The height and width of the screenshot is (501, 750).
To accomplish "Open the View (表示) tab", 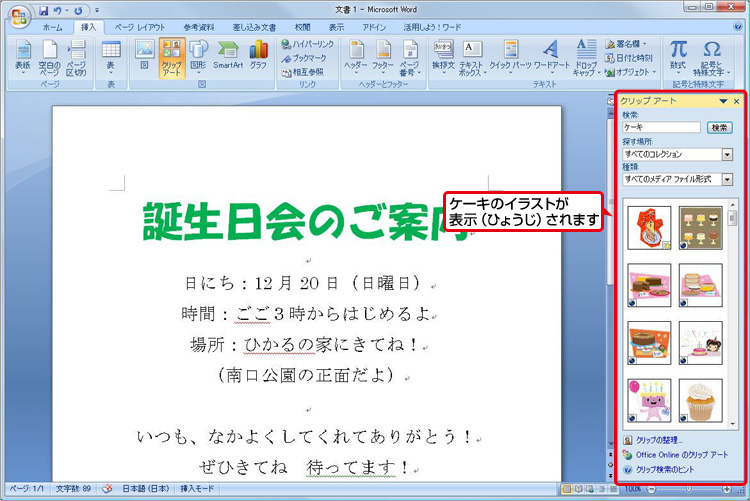I will point(336,27).
